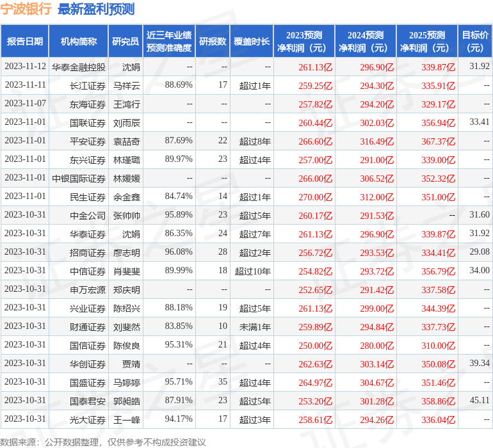Viewport: 493px width, 448px height.
Task: Click the 336.04亿 profit forecast
Action: pyautogui.click(x=439, y=419)
